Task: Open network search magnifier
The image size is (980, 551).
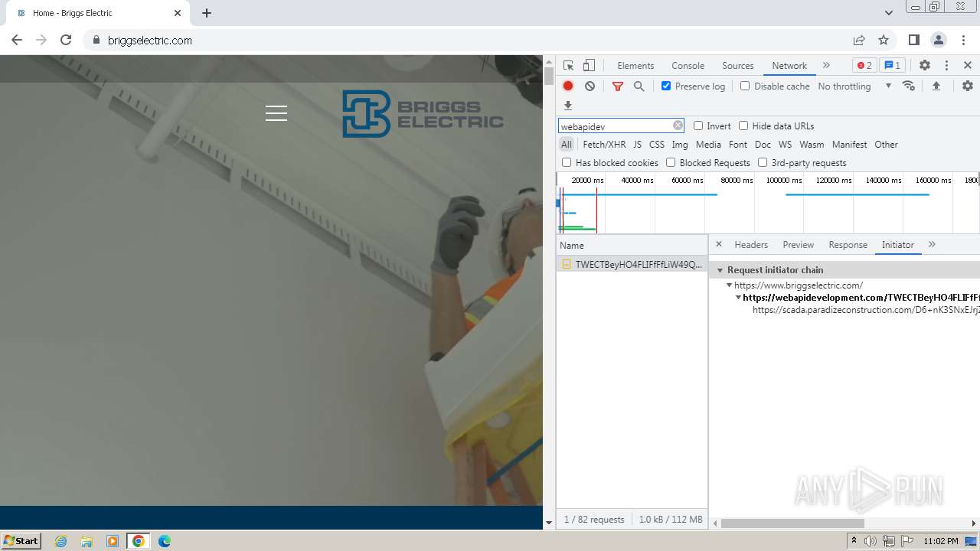Action: point(639,86)
